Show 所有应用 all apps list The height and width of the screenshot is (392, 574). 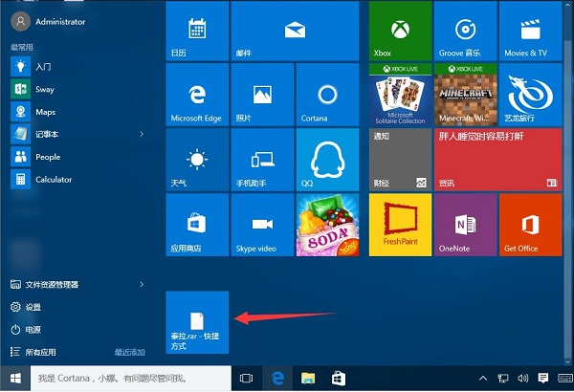click(x=33, y=352)
